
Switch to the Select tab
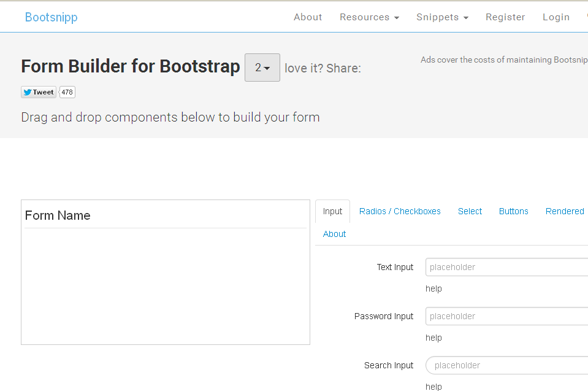(470, 211)
